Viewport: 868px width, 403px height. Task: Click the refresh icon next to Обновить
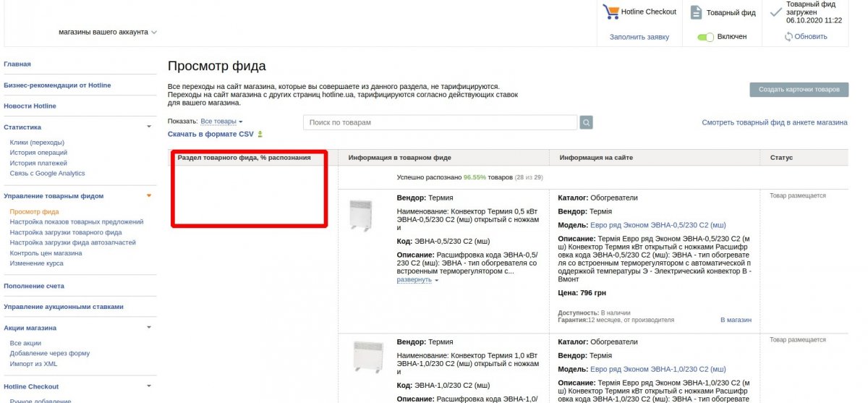click(788, 36)
